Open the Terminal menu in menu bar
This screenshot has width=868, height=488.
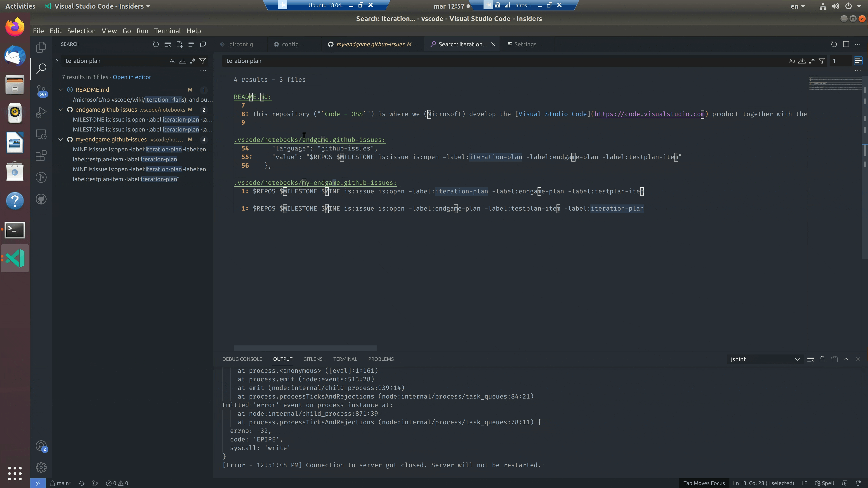[x=167, y=31]
